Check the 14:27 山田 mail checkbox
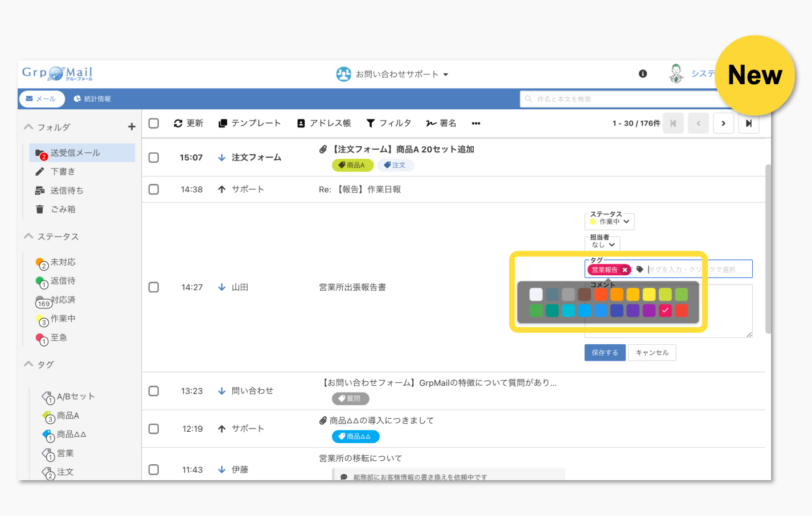 pos(154,287)
